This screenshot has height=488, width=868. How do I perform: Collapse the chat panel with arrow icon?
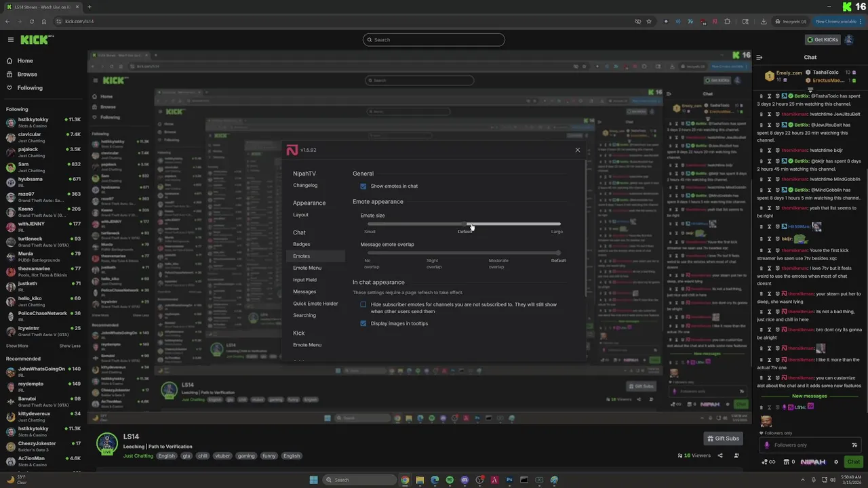[759, 58]
